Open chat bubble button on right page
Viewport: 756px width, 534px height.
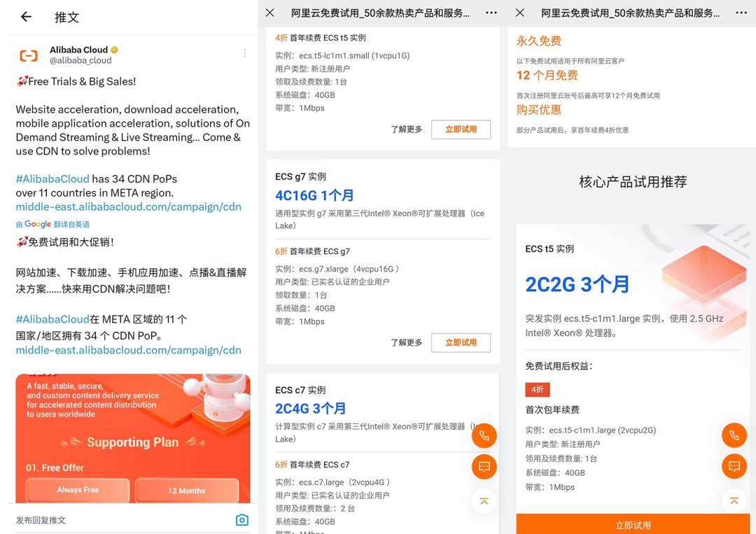pos(734,466)
